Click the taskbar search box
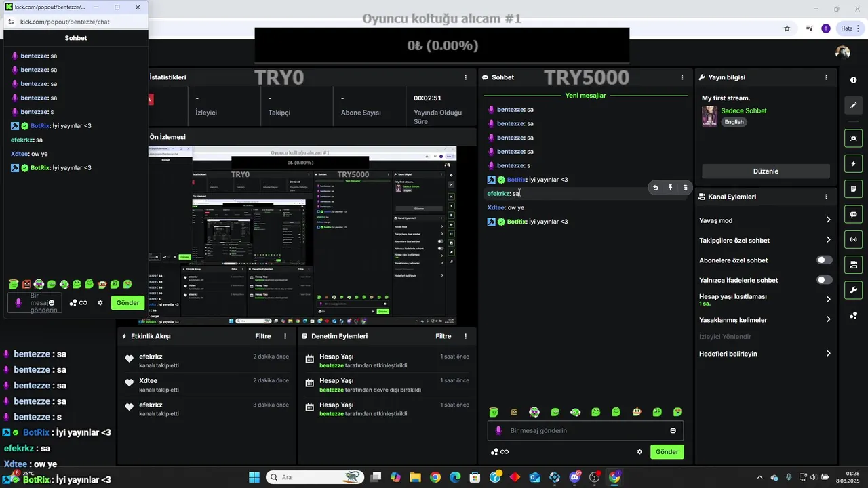This screenshot has height=488, width=868. coord(315,477)
